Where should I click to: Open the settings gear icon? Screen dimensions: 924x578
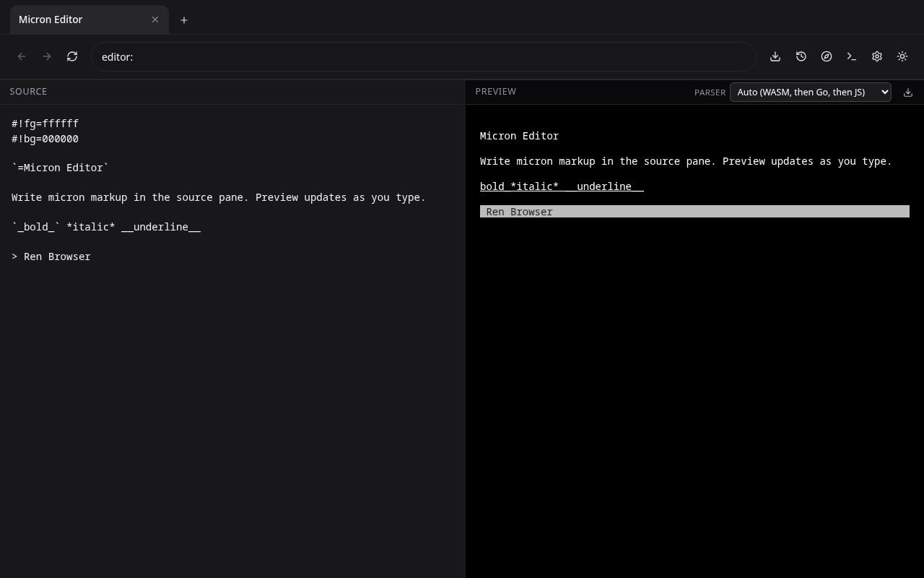tap(877, 56)
